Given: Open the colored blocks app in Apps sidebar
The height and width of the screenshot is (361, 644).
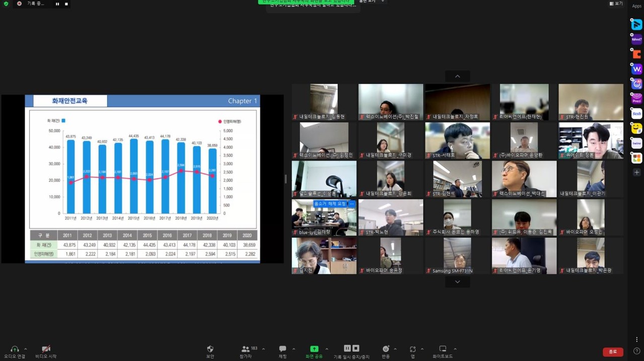Looking at the screenshot, I should (x=636, y=158).
